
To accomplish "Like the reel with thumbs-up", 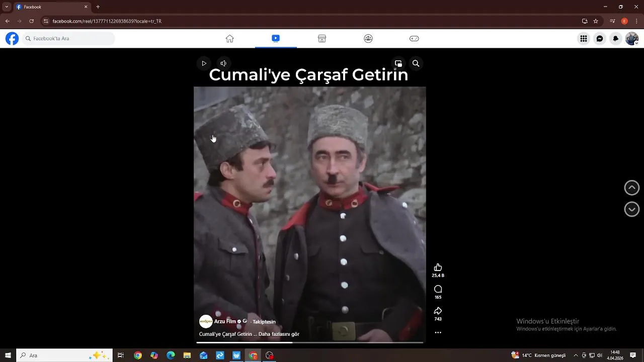I will (438, 267).
